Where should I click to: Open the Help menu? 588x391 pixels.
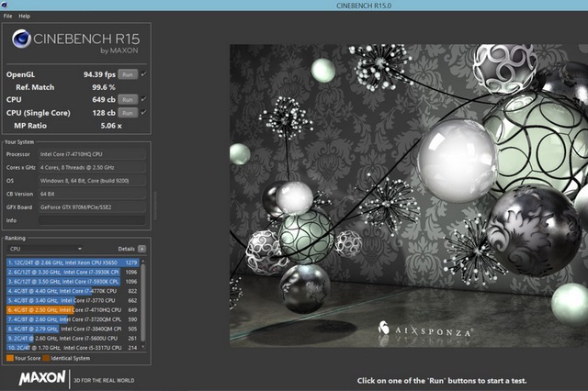tap(25, 17)
